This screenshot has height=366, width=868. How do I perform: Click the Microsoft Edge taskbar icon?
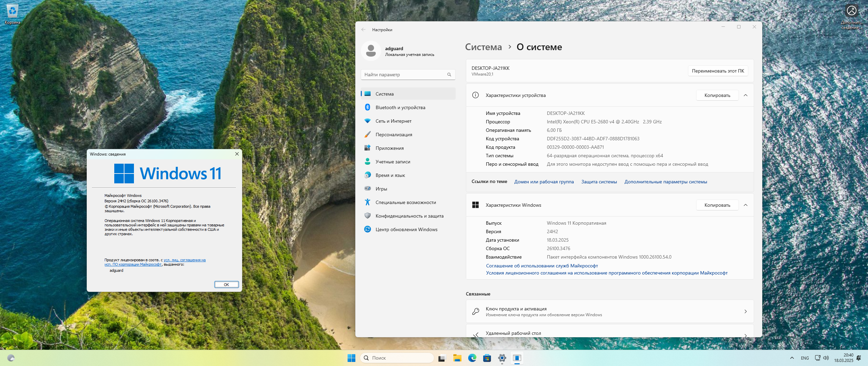pyautogui.click(x=472, y=358)
